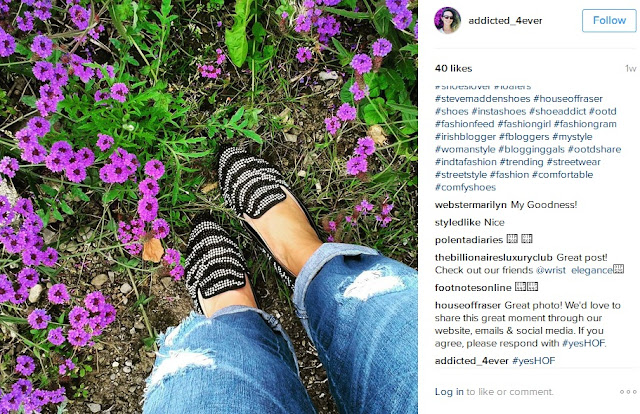Open the three-dot more options menu
This screenshot has height=414, width=640.
point(628,392)
